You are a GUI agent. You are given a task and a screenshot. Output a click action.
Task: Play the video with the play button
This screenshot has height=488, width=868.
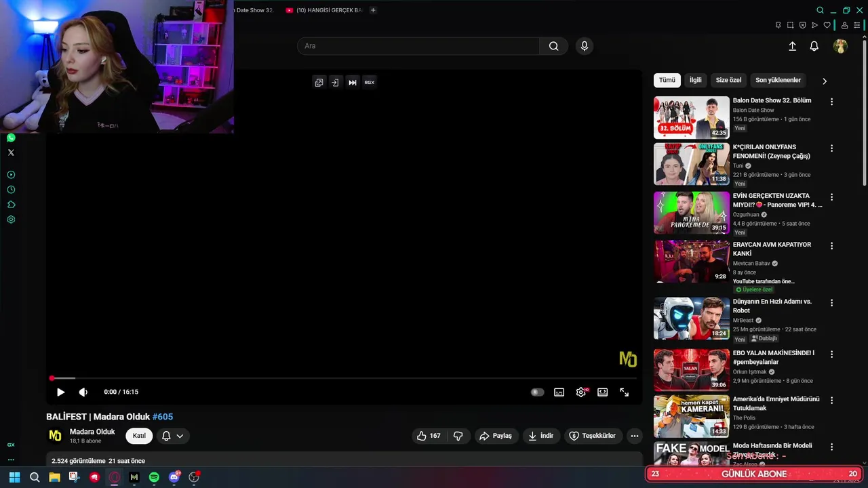point(60,392)
